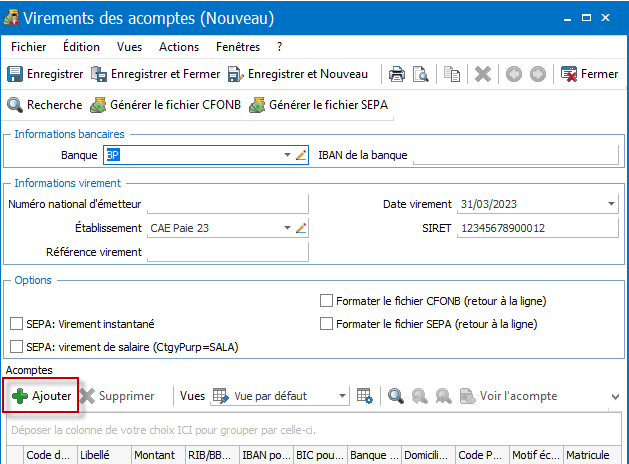
Task: Click the duplicate document icon
Action: 452,74
